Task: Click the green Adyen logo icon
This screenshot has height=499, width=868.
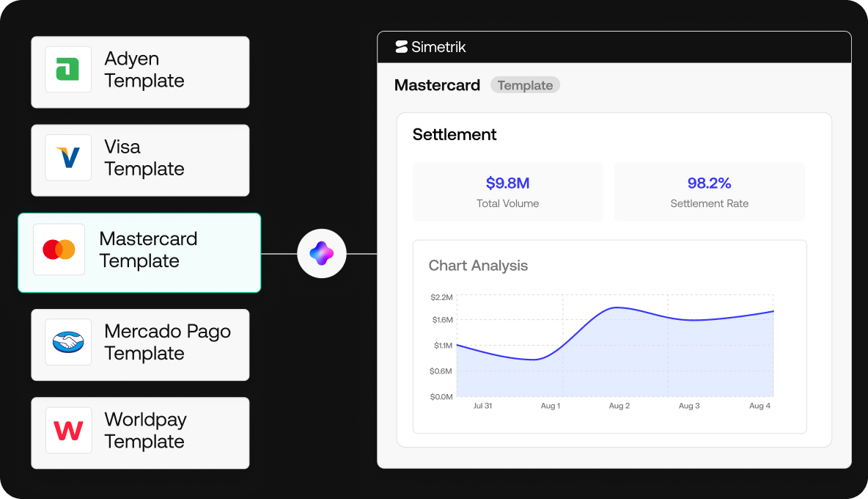Action: pyautogui.click(x=68, y=69)
